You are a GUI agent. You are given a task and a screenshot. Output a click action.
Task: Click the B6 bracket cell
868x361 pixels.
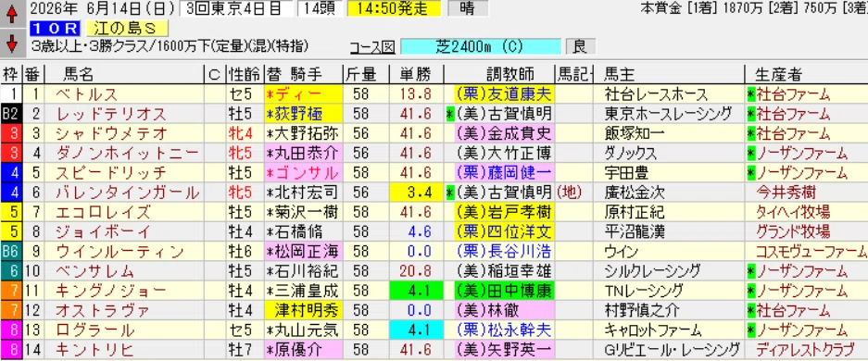tap(11, 252)
